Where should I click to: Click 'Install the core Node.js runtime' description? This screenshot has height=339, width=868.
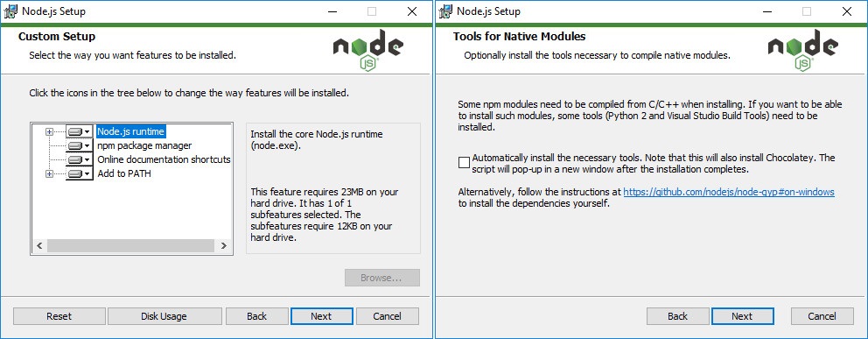point(317,139)
